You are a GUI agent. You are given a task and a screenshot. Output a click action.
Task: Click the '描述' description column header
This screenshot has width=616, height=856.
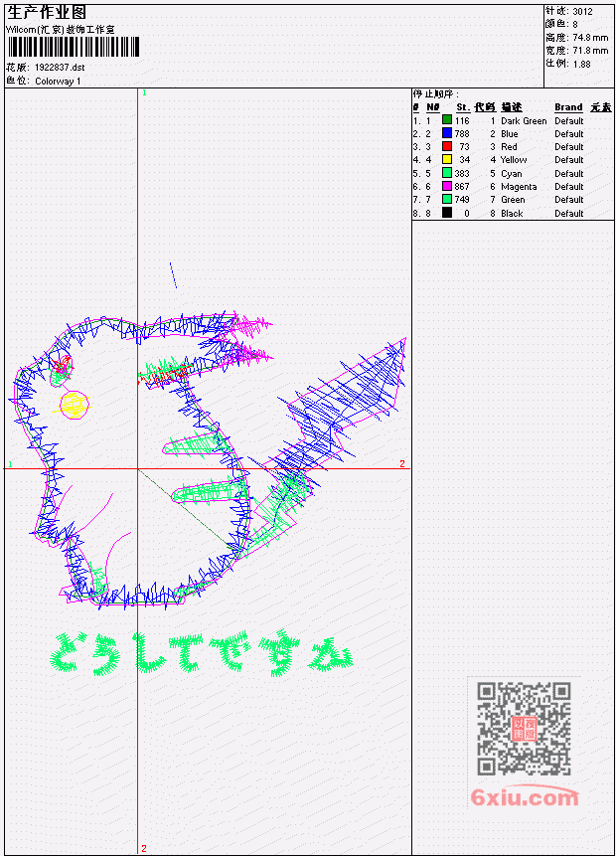[x=512, y=107]
